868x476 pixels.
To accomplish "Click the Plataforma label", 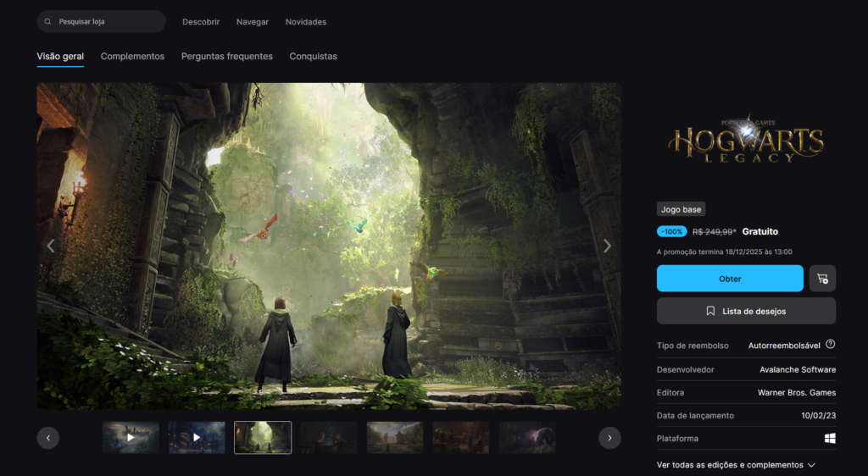I will (x=677, y=439).
